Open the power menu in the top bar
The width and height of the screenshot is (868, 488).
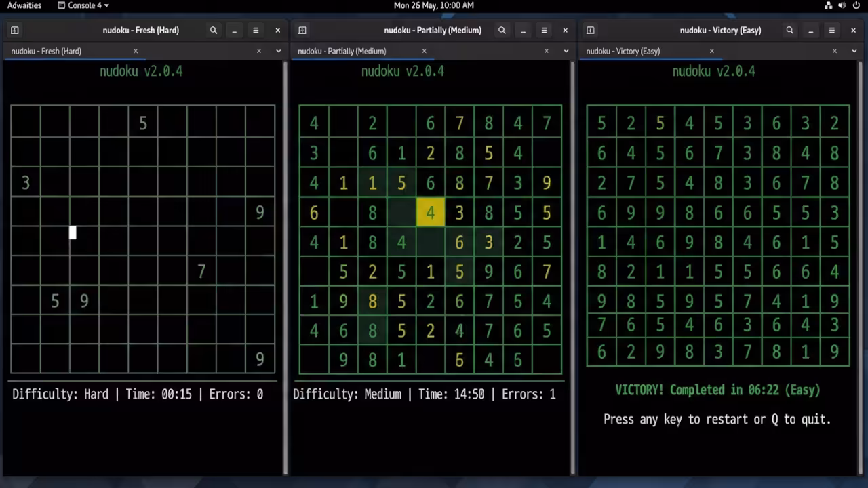(x=856, y=5)
